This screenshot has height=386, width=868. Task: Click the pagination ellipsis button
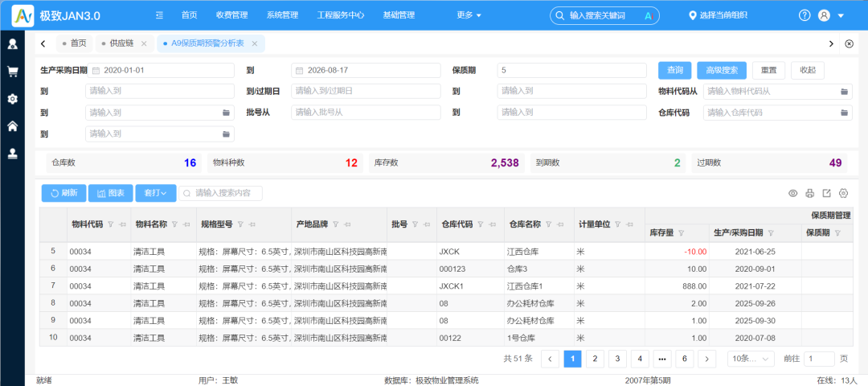click(662, 359)
